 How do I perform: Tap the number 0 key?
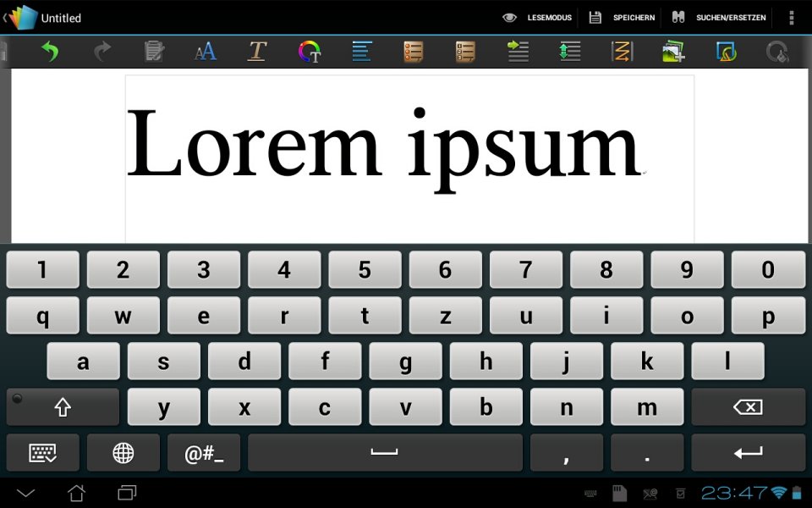pos(768,269)
